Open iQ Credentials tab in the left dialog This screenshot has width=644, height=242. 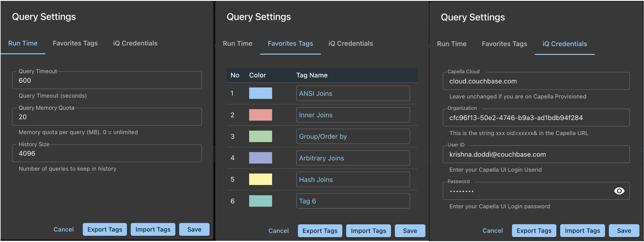click(x=135, y=43)
